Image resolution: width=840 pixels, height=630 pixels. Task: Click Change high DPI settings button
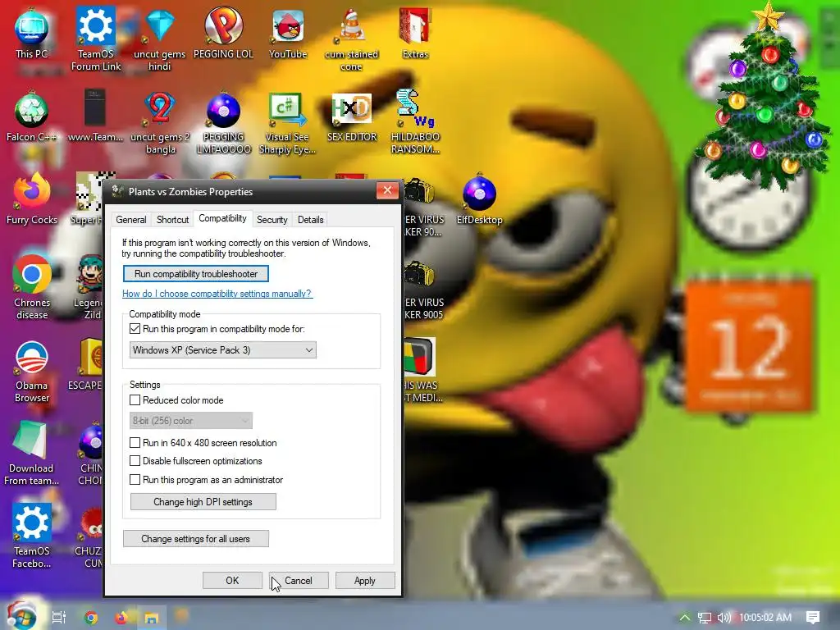[203, 502]
